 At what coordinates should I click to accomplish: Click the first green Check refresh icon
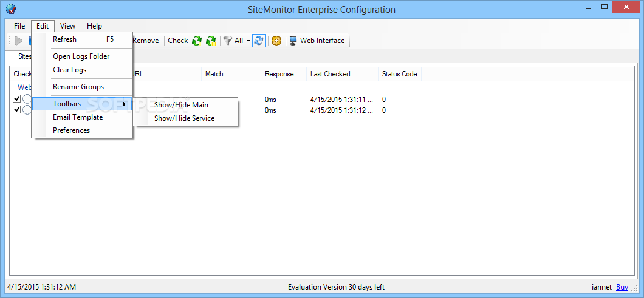click(x=197, y=41)
